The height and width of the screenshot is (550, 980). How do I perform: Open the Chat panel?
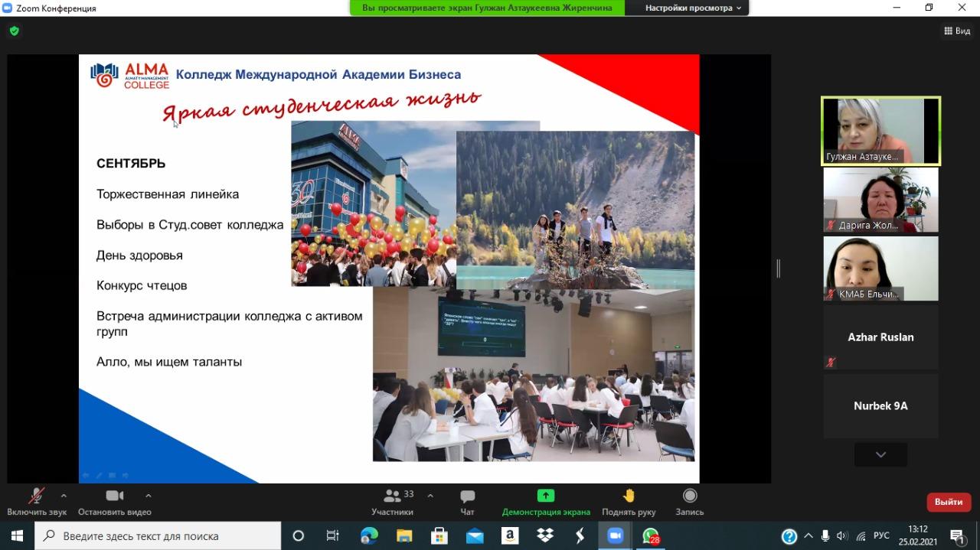click(x=467, y=496)
